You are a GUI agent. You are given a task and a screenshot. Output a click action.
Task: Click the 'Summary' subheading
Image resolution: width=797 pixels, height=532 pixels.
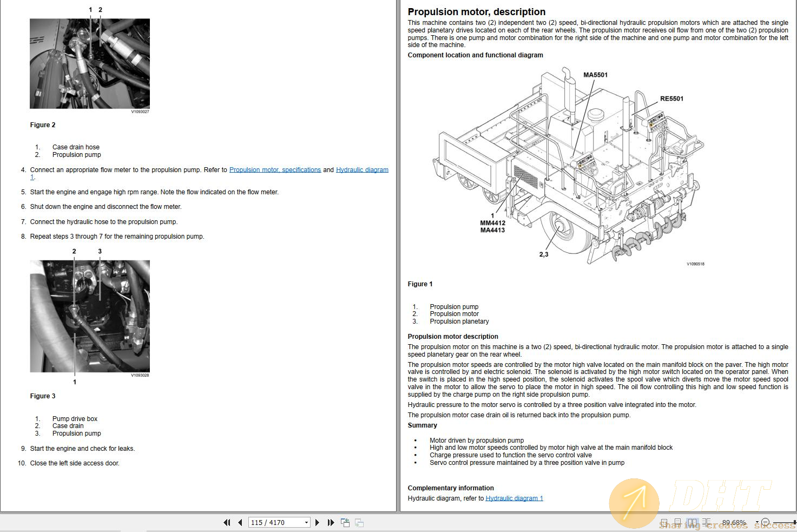click(422, 425)
